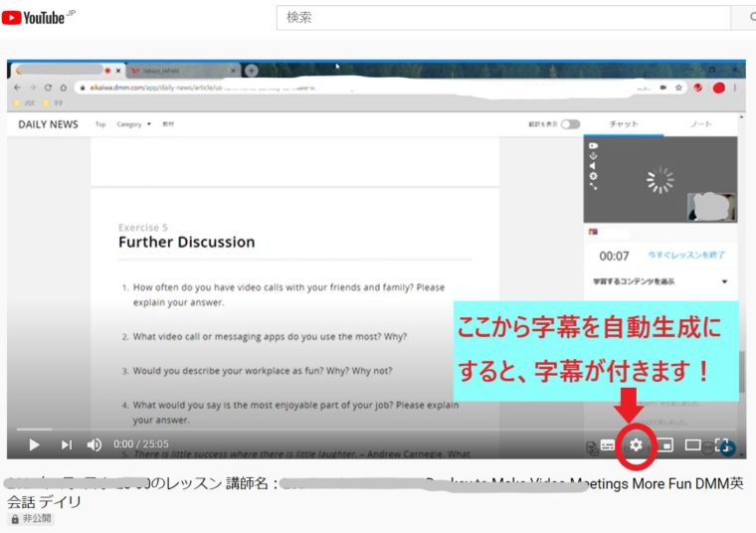
Task: Focus the 検索 search field
Action: pyautogui.click(x=503, y=18)
